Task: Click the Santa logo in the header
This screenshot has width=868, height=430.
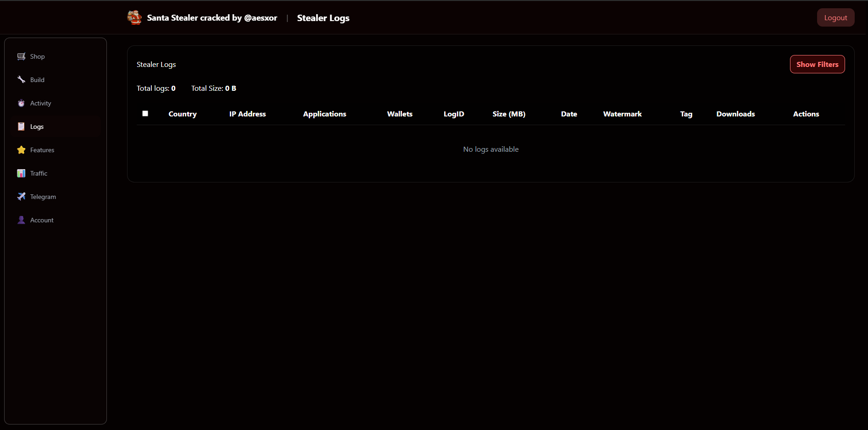Action: (134, 17)
